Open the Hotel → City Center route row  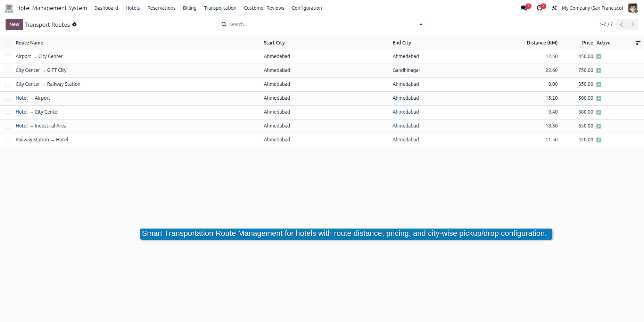322,112
